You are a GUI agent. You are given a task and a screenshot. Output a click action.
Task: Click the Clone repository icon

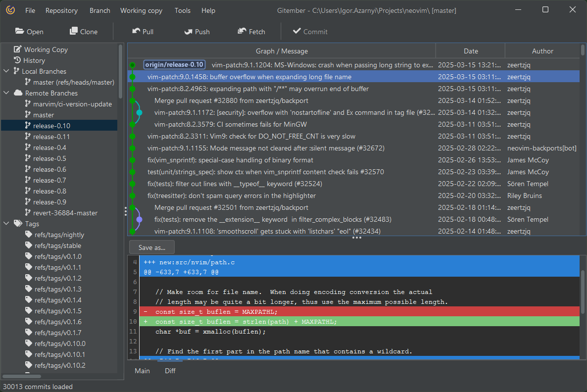pyautogui.click(x=74, y=31)
